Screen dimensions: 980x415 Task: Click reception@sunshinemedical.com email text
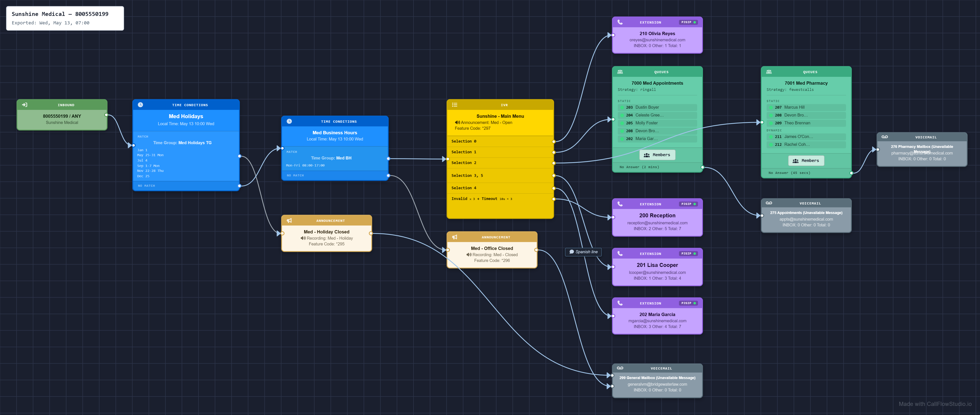pos(657,223)
